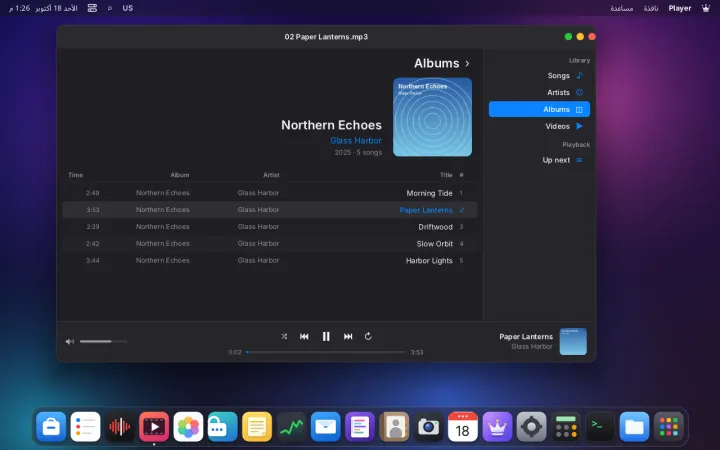The width and height of the screenshot is (720, 450).
Task: Open Songs in the library sidebar
Action: tap(539, 76)
